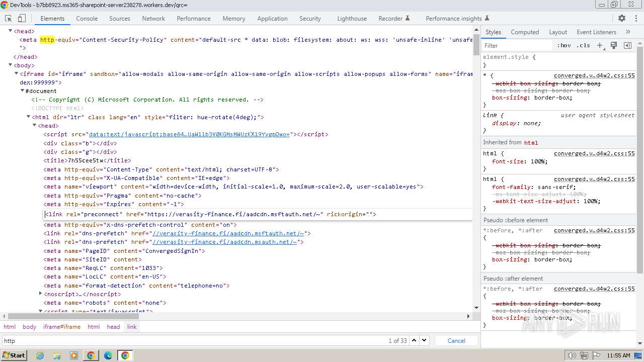Collapse the inner head node

click(x=34, y=125)
